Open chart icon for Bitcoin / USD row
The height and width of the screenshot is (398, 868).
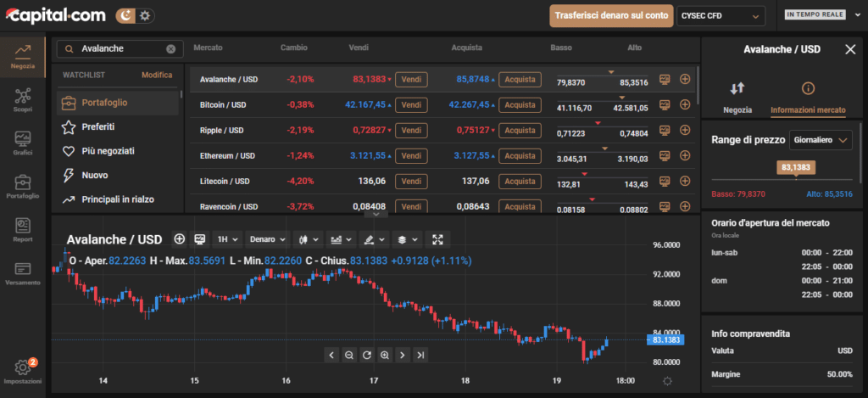(665, 104)
